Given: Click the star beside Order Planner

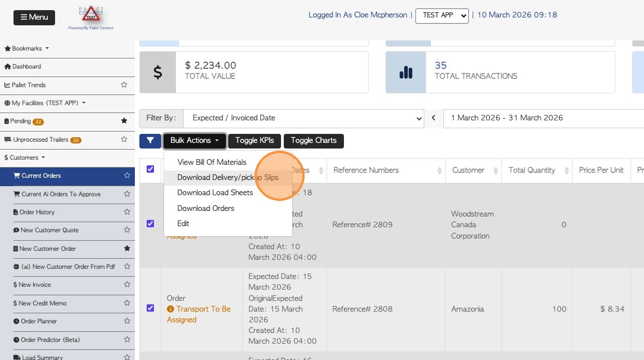Looking at the screenshot, I should pyautogui.click(x=126, y=321).
